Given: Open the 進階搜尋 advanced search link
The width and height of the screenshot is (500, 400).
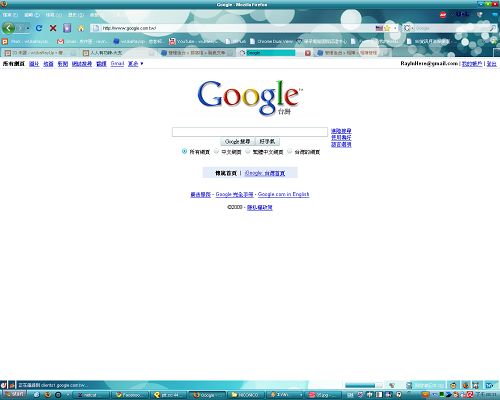Looking at the screenshot, I should click(341, 131).
